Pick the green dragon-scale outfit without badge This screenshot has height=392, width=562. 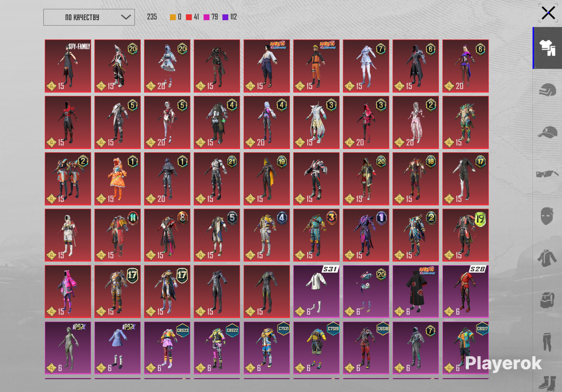click(x=465, y=122)
